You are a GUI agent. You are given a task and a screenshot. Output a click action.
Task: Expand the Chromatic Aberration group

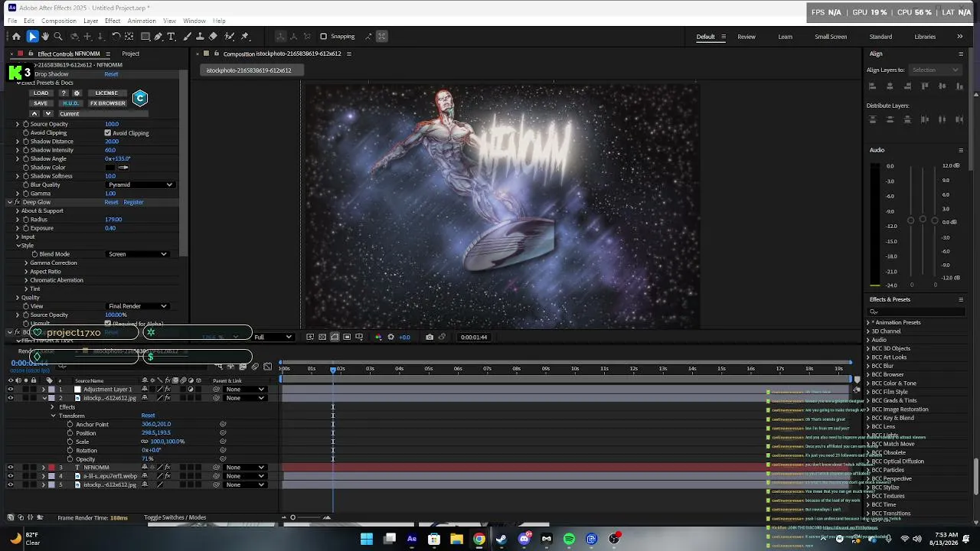click(26, 280)
